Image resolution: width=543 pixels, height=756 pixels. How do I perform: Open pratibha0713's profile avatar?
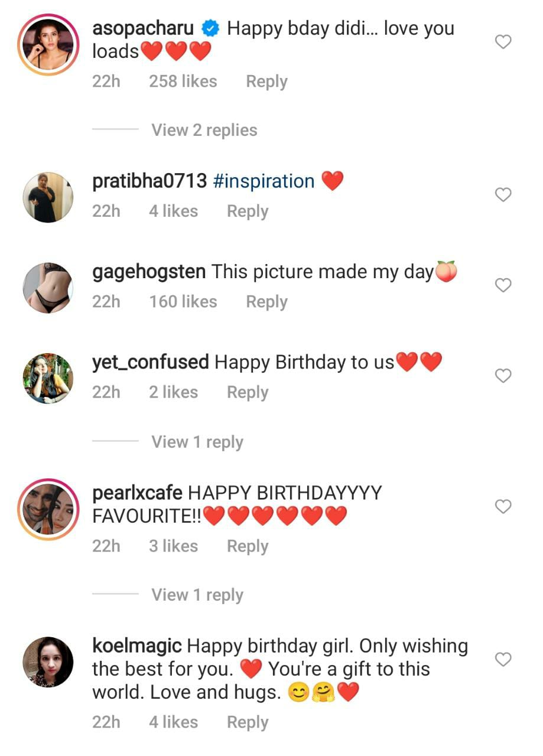[x=48, y=197]
